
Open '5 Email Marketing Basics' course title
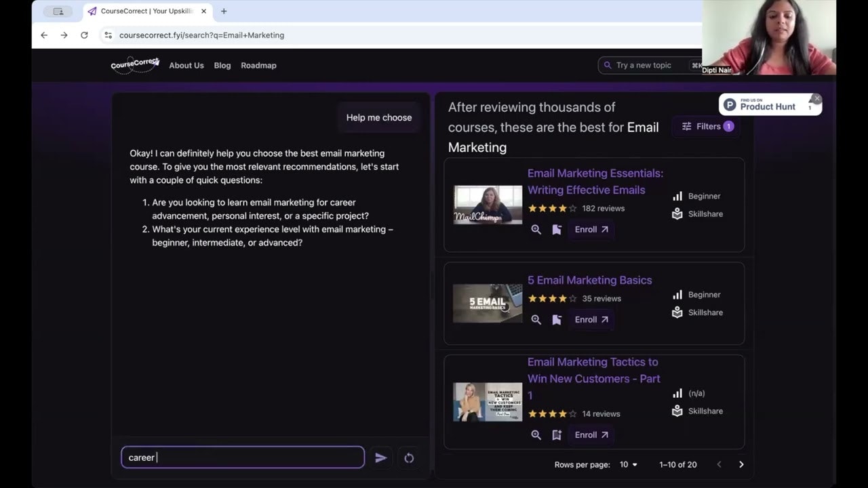pos(589,280)
